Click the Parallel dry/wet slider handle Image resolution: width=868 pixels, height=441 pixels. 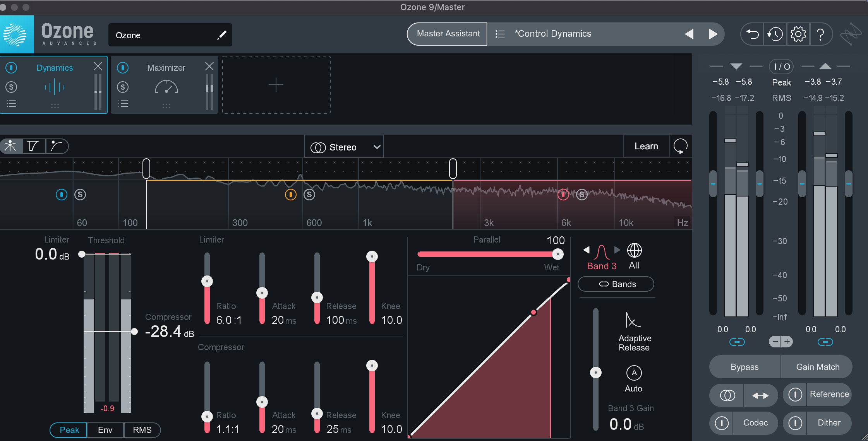pos(558,254)
